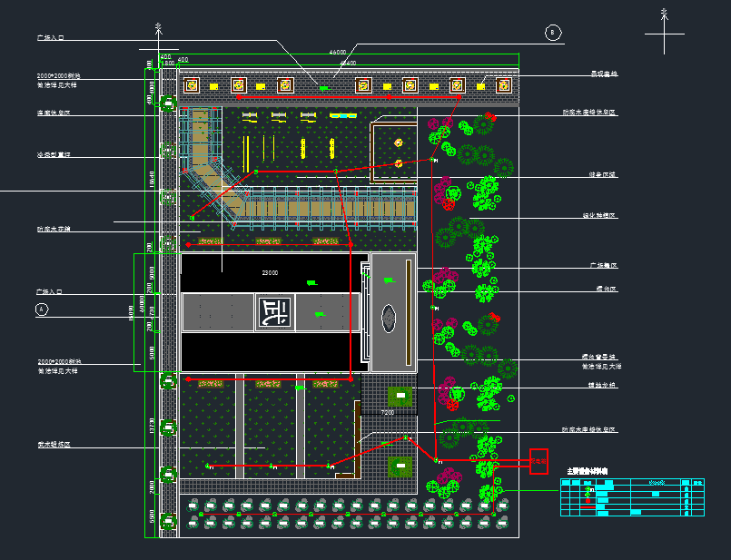Image resolution: width=731 pixels, height=560 pixels.
Task: Pick the 18040 vertical dimension text
Action: tap(151, 180)
